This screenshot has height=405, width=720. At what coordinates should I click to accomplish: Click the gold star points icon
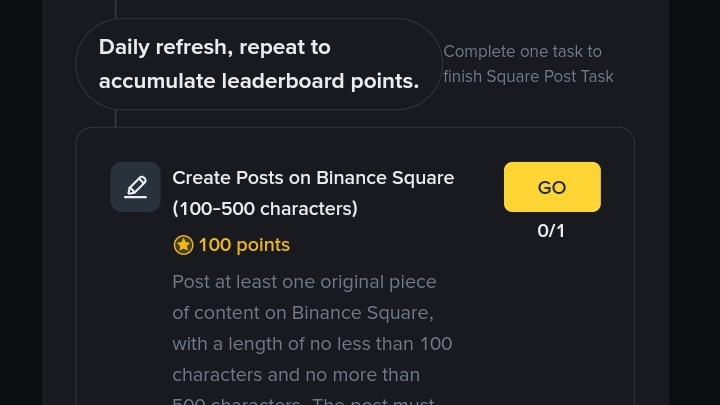click(183, 245)
